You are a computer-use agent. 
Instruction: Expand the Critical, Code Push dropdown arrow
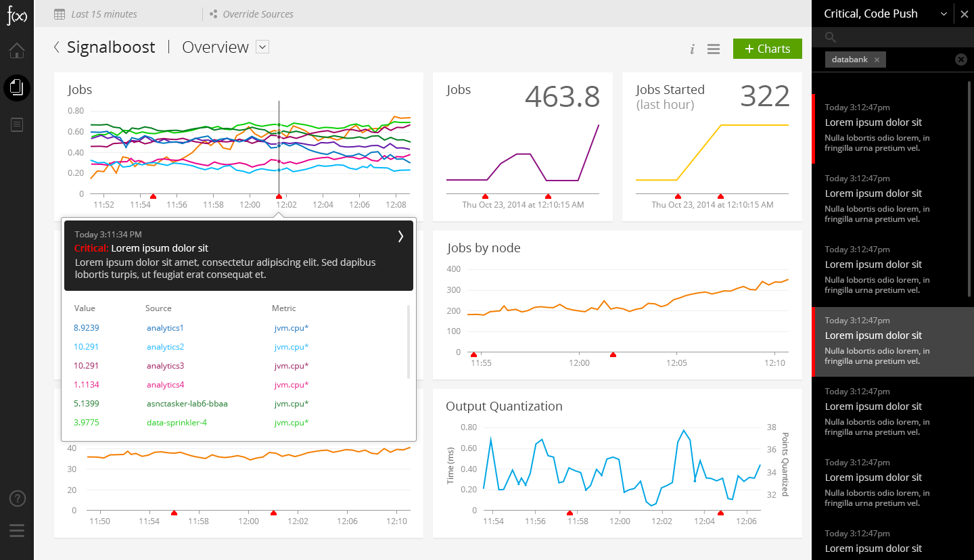coord(944,14)
